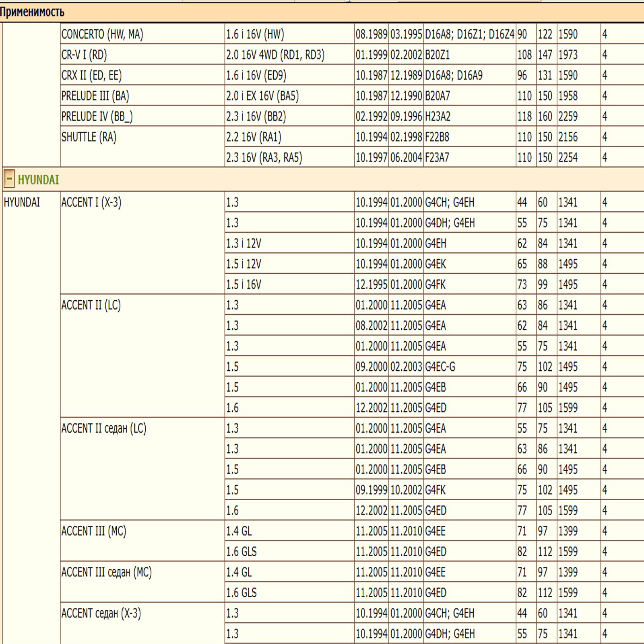The image size is (644, 644).
Task: Click the G4EC-G engine code cell
Action: 440,367
